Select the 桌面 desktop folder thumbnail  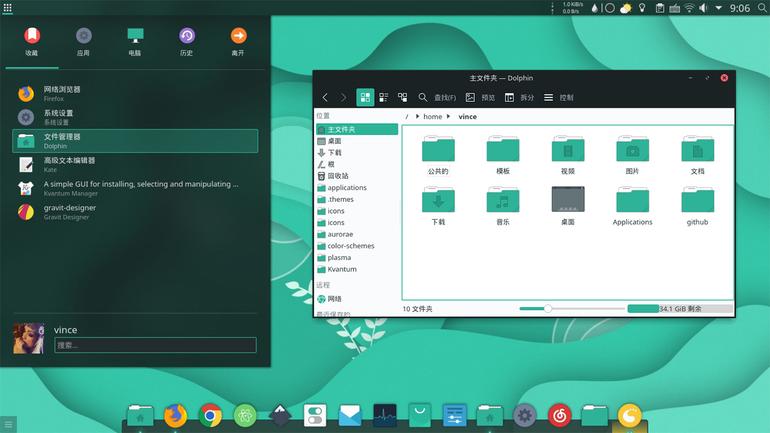[x=568, y=199]
